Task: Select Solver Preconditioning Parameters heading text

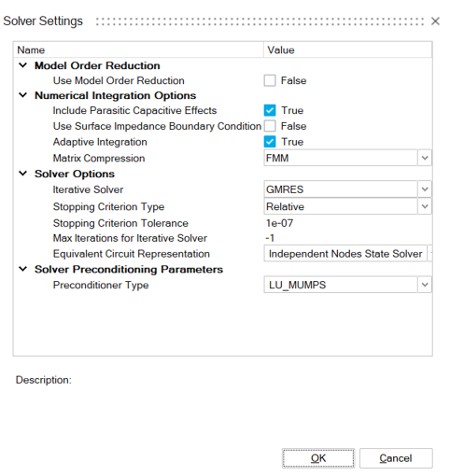Action: (x=129, y=270)
